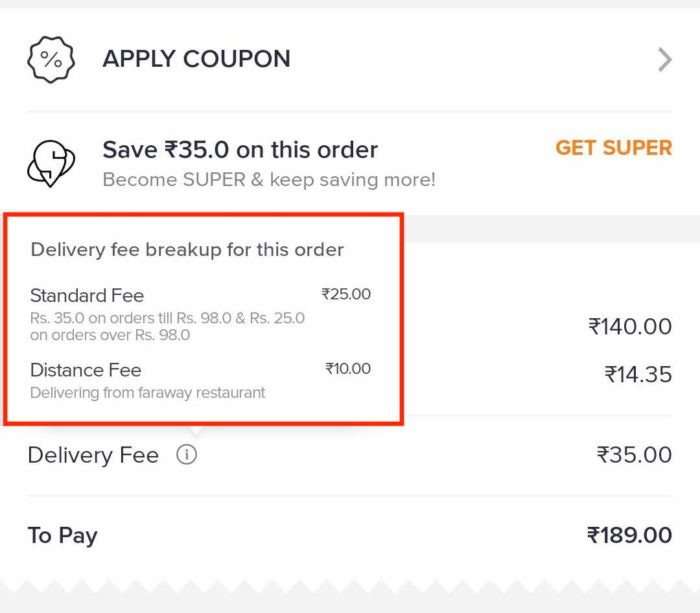This screenshot has height=613, width=700.
Task: Open the Delivery Fee info icon
Action: pos(187,455)
